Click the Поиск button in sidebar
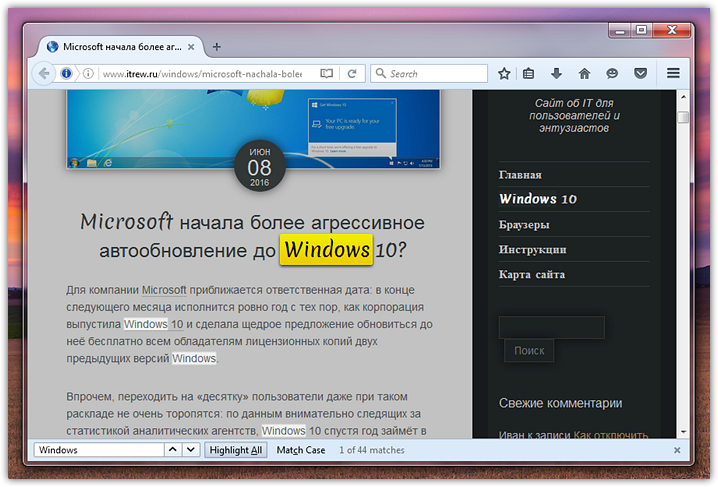Viewport: 718px width, 487px height. coord(529,351)
